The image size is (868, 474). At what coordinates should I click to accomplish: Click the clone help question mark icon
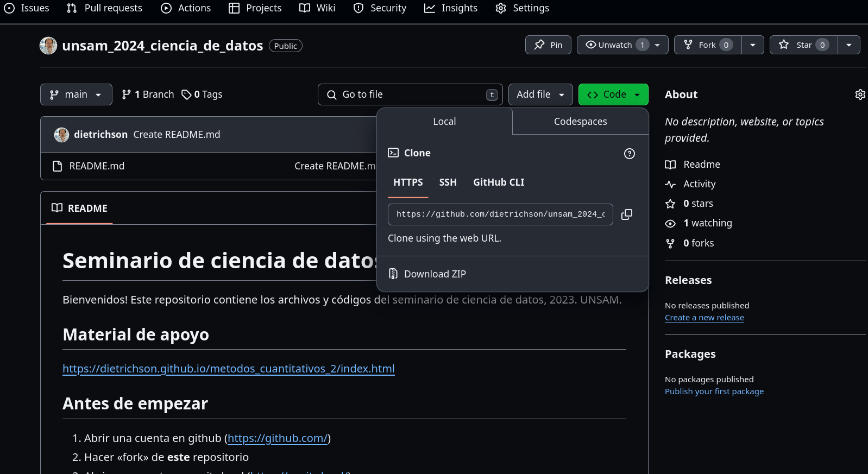click(x=629, y=154)
